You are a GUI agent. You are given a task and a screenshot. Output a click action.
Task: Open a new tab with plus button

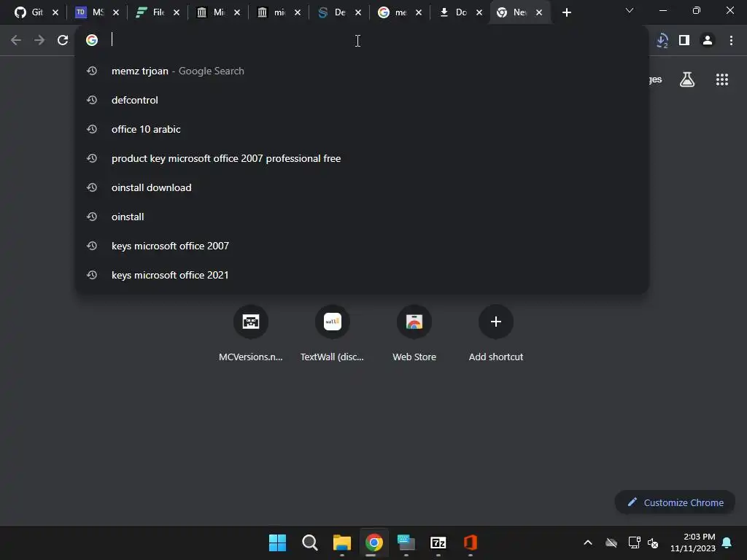[x=566, y=12]
